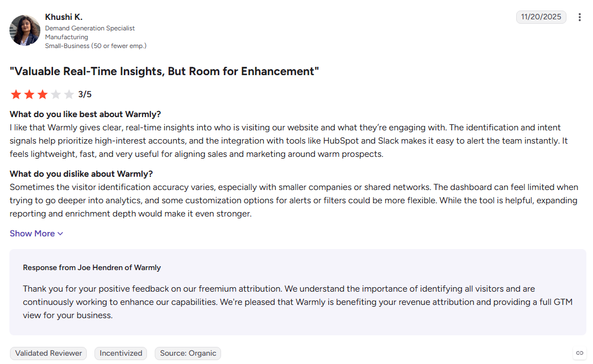The width and height of the screenshot is (593, 364).
Task: Click 'What do you like best about Warmly?'
Action: pos(85,114)
